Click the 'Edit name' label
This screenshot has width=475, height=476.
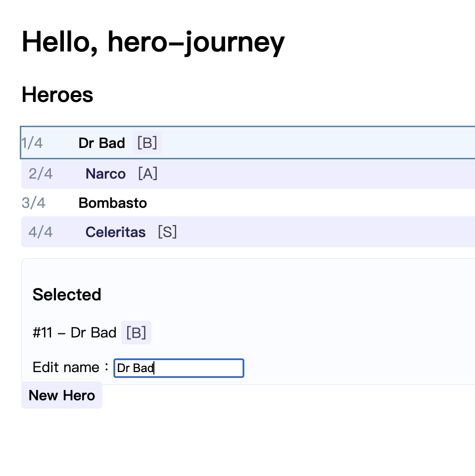66,368
